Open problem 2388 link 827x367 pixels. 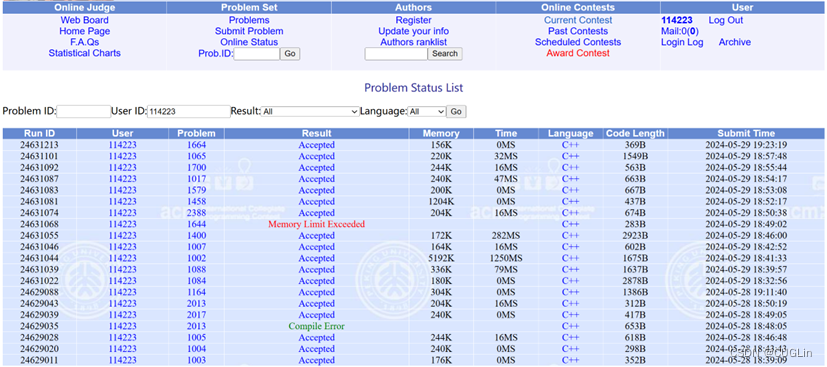point(196,213)
